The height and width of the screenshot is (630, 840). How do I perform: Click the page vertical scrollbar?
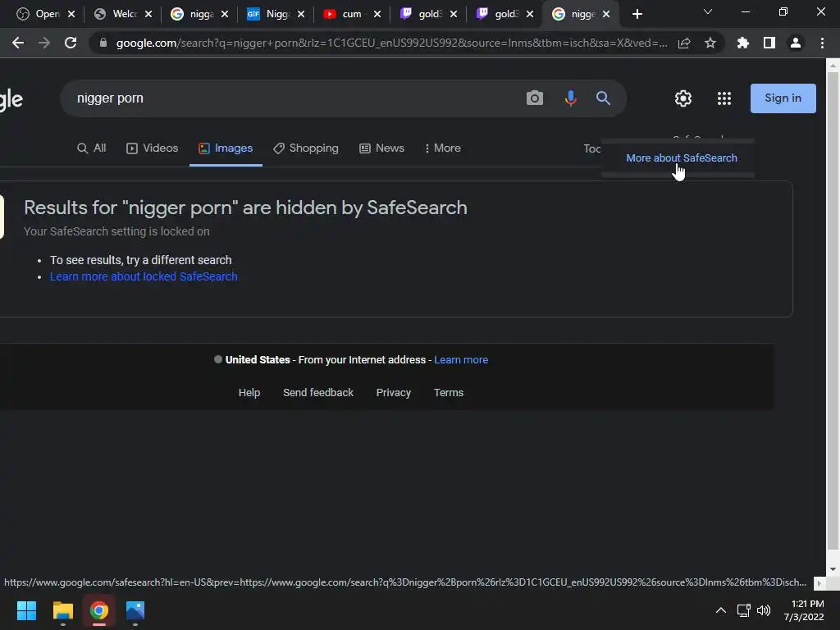pos(833,311)
